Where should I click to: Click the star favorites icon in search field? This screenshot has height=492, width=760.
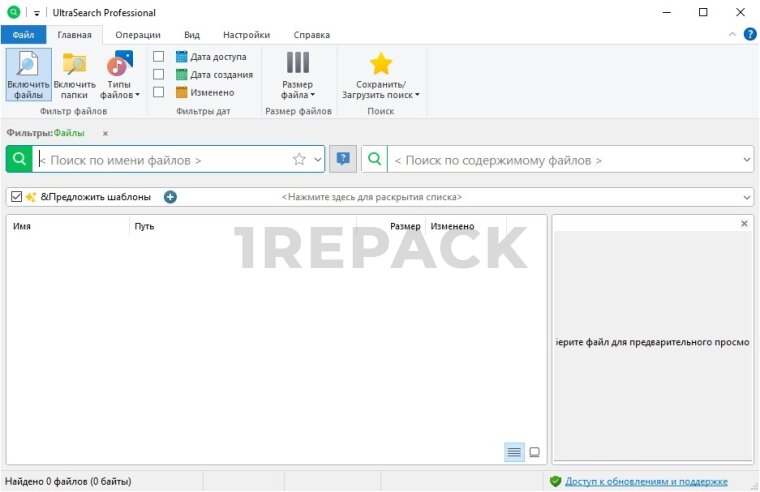pyautogui.click(x=298, y=159)
